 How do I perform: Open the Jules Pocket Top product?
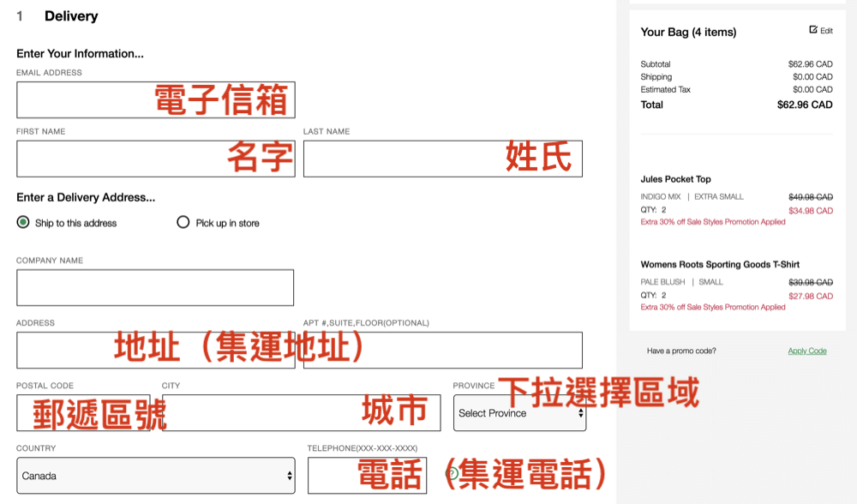point(675,179)
